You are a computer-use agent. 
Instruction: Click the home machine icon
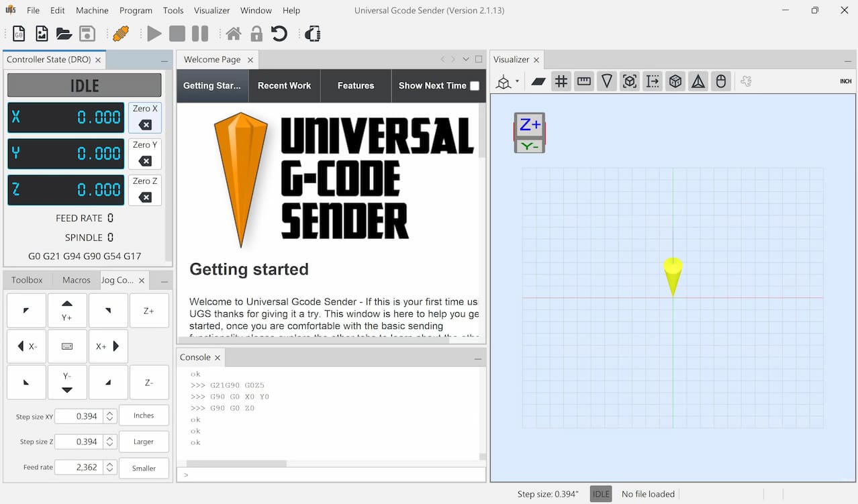[x=234, y=34]
